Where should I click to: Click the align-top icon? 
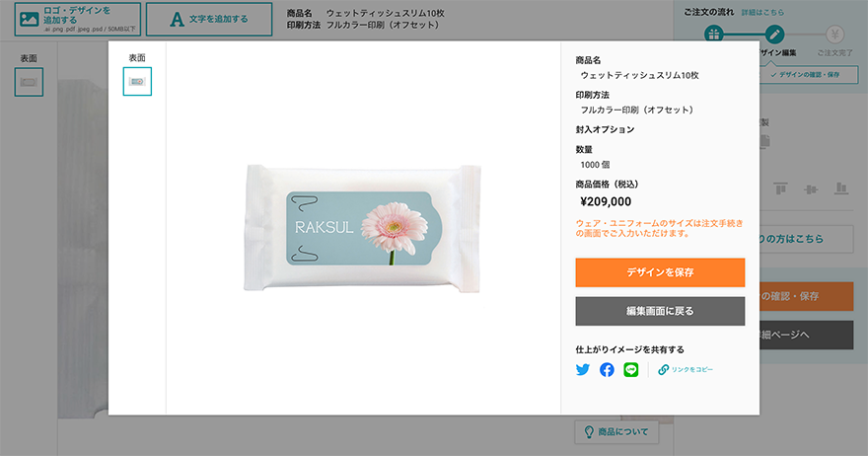[780, 189]
